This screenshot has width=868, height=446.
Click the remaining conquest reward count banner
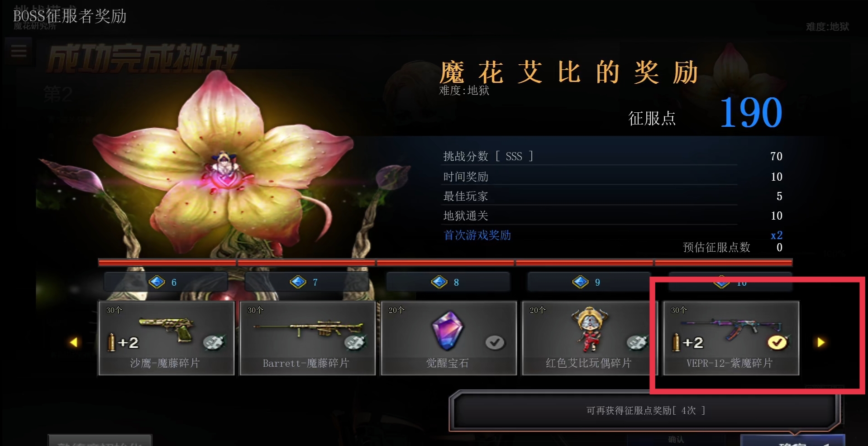[x=645, y=411]
